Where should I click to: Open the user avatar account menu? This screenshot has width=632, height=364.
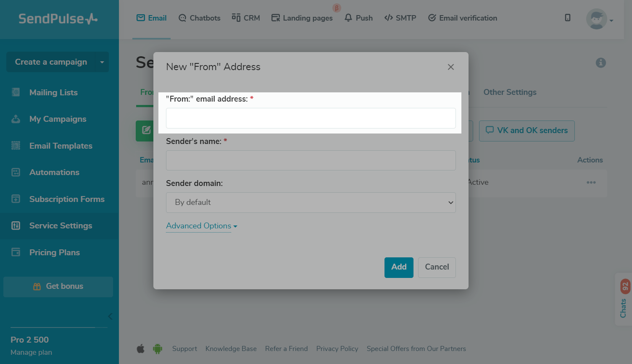click(599, 19)
